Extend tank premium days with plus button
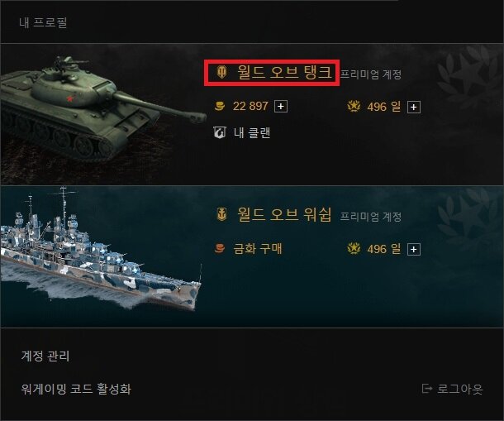 (414, 107)
